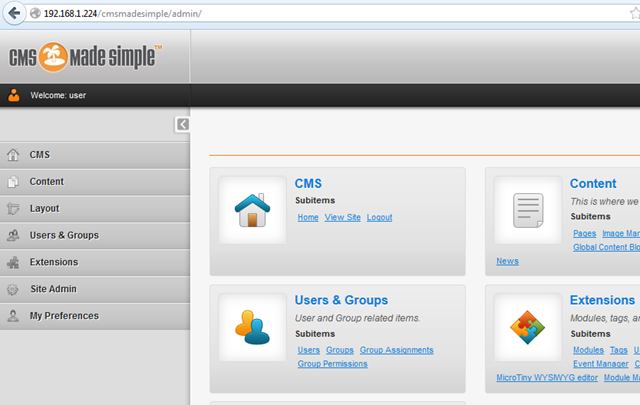640x405 pixels.
Task: Open the Pages subitem link
Action: [x=584, y=234]
